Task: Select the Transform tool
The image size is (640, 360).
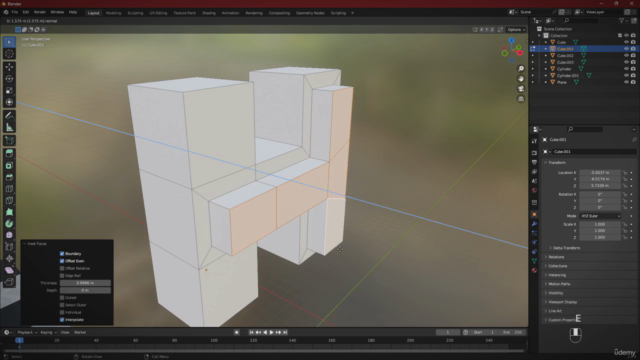Action: (x=9, y=102)
